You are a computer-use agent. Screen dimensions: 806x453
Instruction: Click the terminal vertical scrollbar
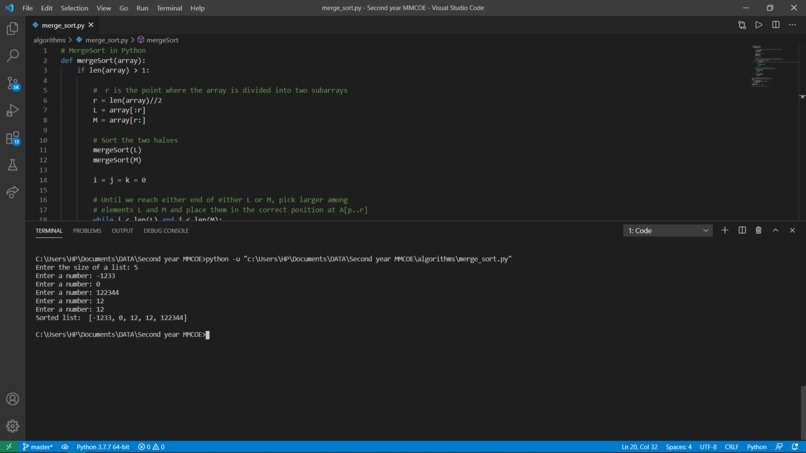[x=803, y=411]
